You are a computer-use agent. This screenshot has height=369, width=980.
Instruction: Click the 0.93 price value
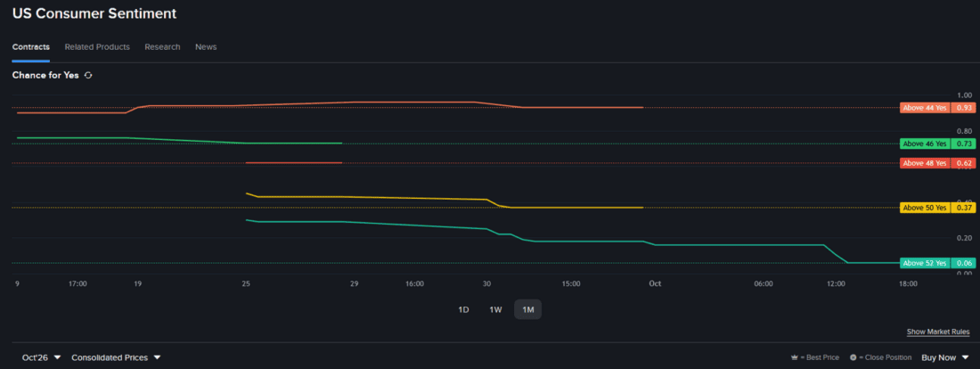pos(963,108)
